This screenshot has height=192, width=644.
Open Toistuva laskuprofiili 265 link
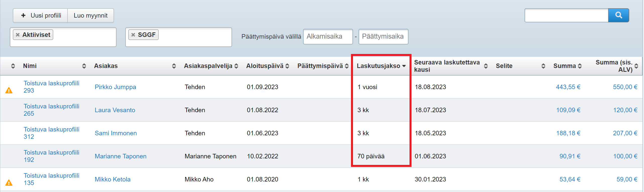pos(51,110)
